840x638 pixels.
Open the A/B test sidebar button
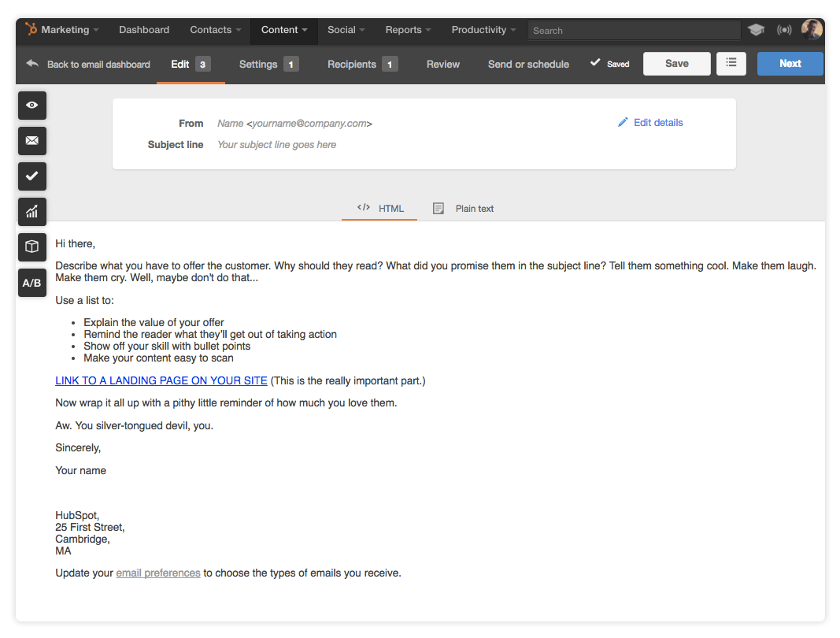pos(32,283)
